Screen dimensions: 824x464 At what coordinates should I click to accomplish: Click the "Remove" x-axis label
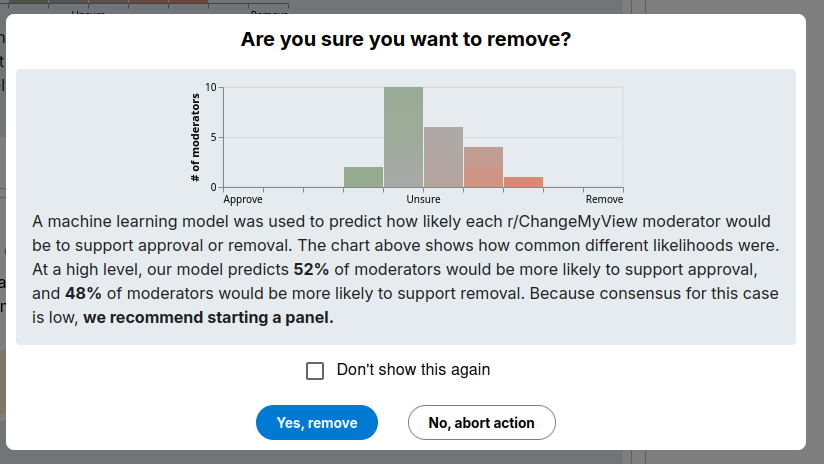pyautogui.click(x=604, y=199)
